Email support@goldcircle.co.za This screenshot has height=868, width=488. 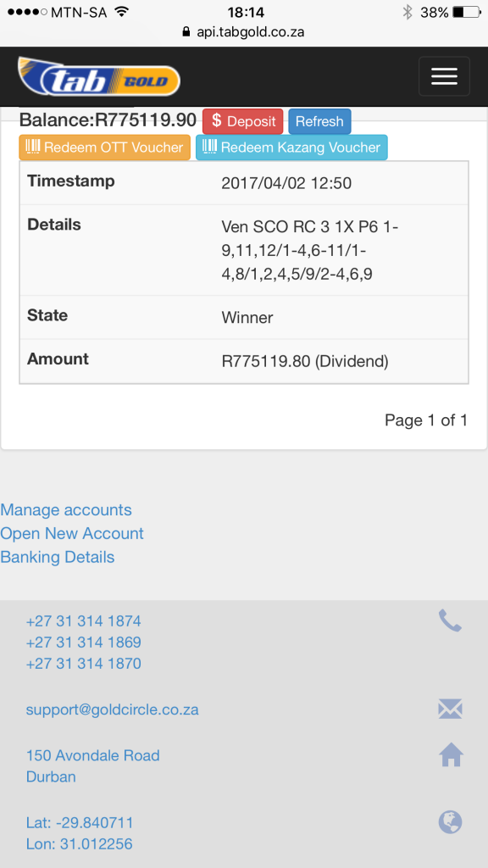[113, 709]
